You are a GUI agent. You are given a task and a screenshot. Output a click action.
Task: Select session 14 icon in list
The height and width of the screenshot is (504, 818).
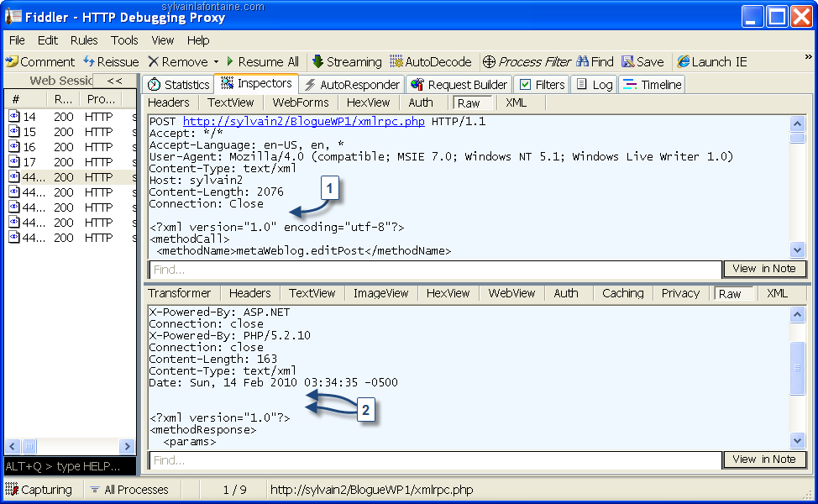click(x=14, y=117)
